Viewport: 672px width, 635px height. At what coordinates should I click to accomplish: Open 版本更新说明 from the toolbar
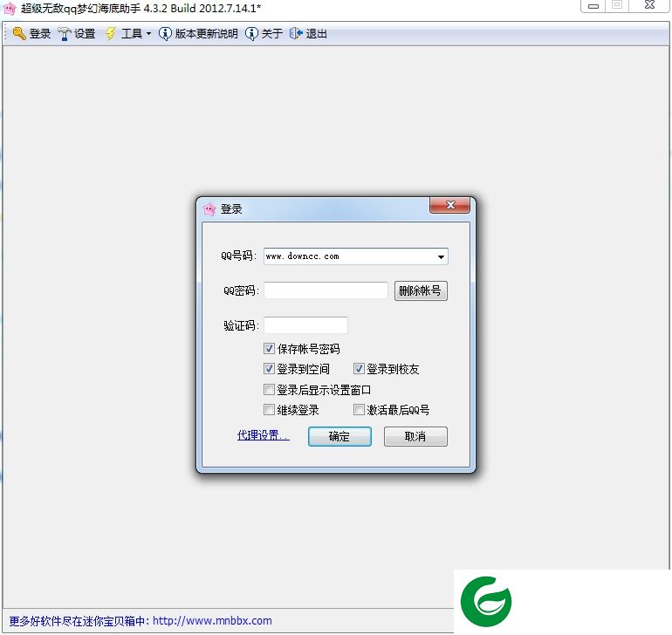coord(198,33)
